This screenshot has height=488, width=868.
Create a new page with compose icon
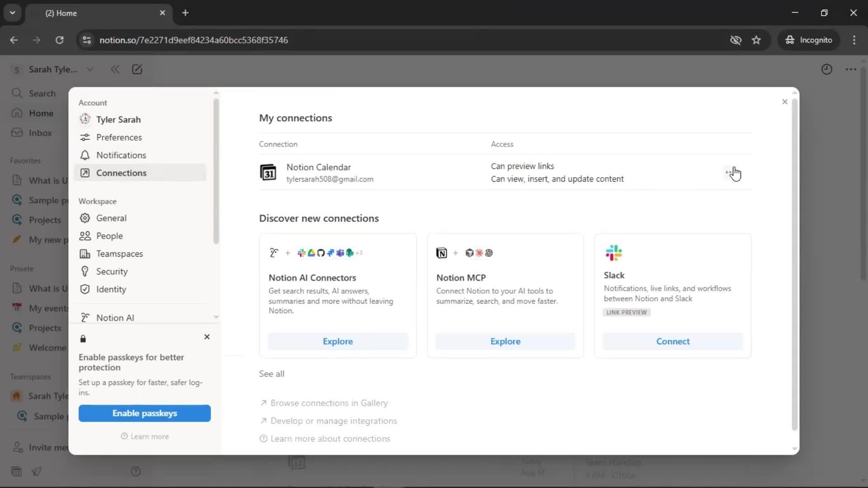[x=137, y=70]
